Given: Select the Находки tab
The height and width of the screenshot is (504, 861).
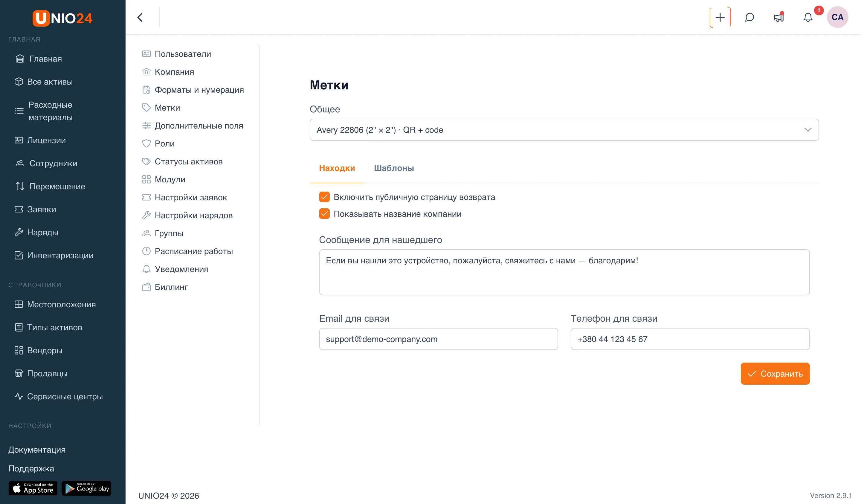Looking at the screenshot, I should click(337, 168).
